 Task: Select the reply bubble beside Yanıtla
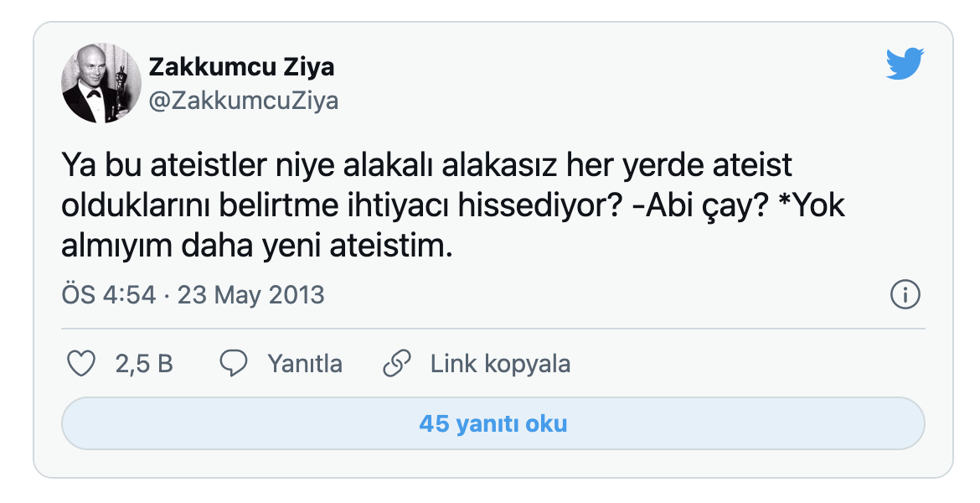click(x=235, y=363)
